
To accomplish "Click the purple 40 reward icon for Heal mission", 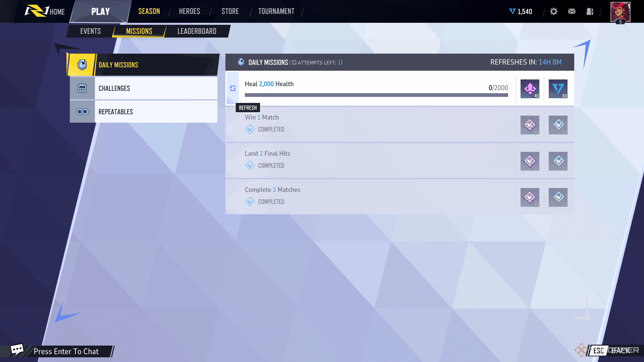I will [530, 89].
